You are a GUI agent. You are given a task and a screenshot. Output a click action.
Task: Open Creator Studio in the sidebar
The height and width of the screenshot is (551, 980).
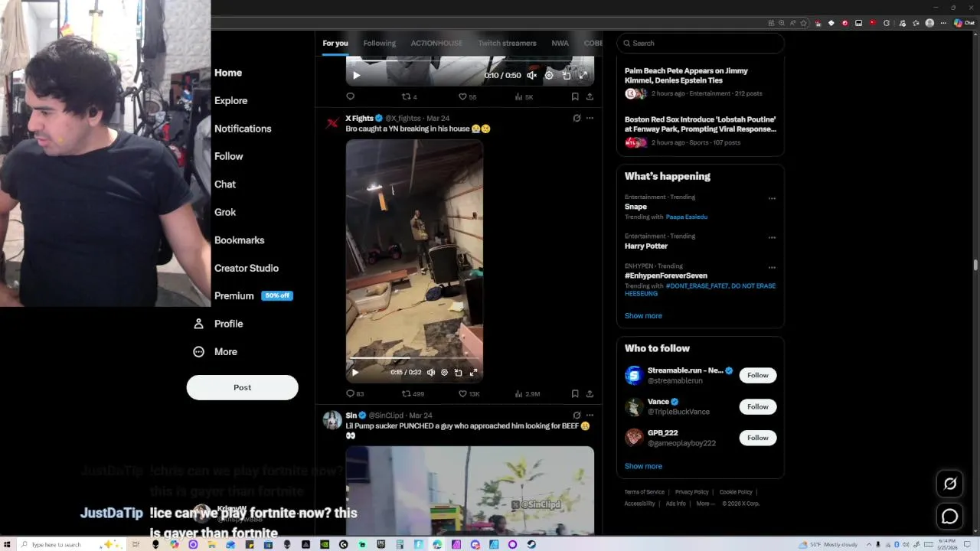point(247,268)
